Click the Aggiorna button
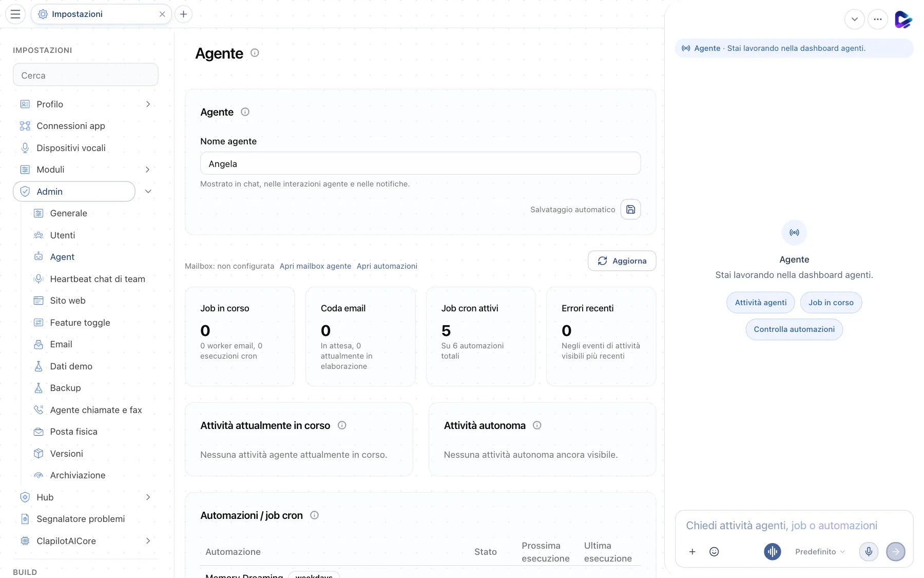Viewport: 924px width, 578px height. pos(622,261)
